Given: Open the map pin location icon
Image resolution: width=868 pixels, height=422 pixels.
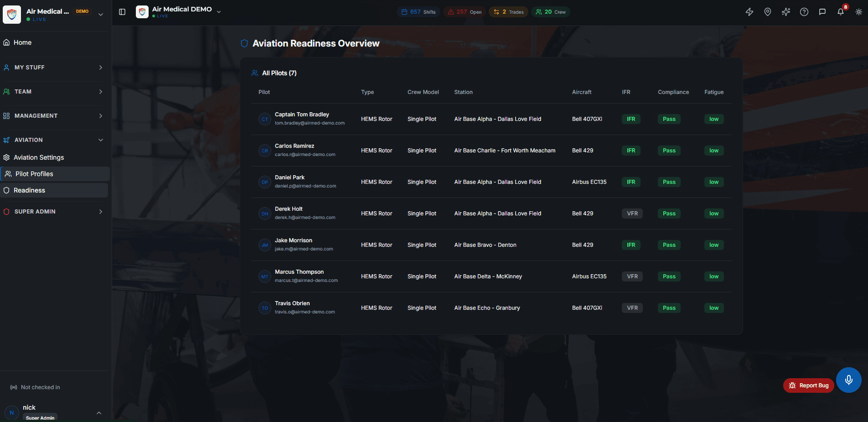Looking at the screenshot, I should [768, 12].
